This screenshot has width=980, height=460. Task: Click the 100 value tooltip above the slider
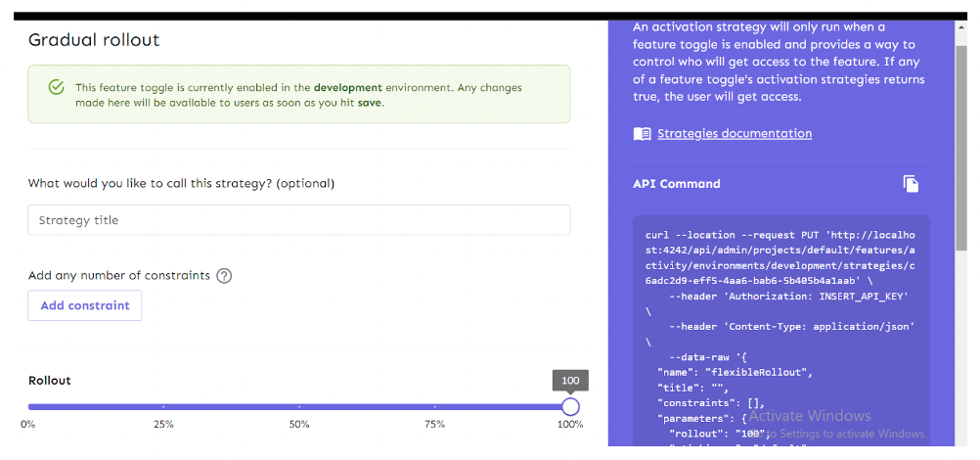click(x=570, y=381)
